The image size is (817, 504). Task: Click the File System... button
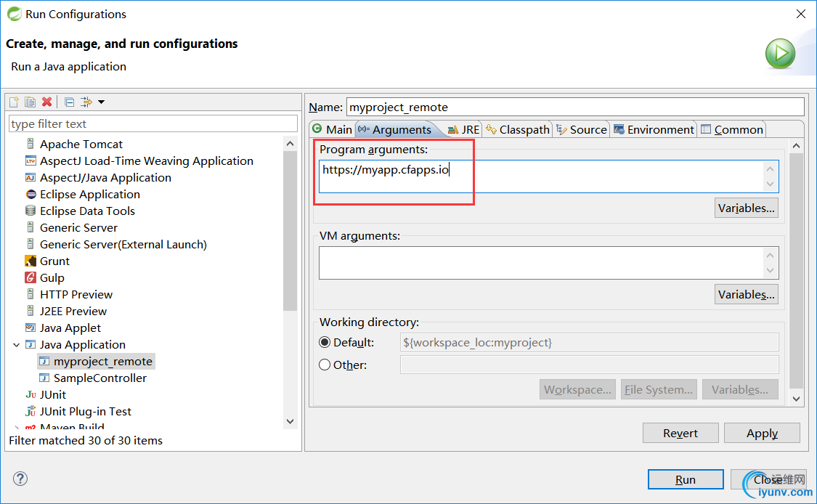(659, 389)
